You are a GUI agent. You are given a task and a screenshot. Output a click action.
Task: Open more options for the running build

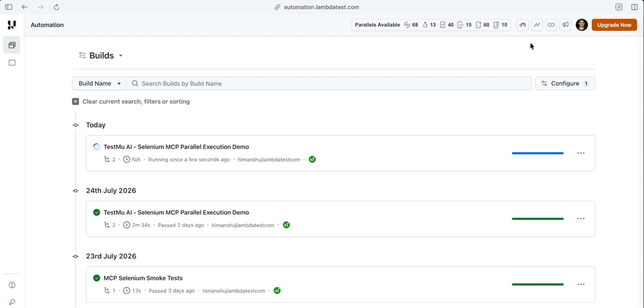coord(581,153)
